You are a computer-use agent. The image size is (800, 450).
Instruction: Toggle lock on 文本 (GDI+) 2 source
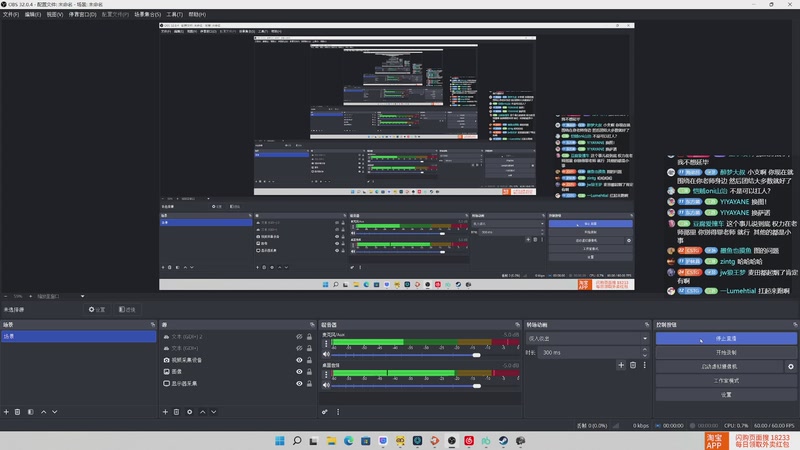coord(309,337)
